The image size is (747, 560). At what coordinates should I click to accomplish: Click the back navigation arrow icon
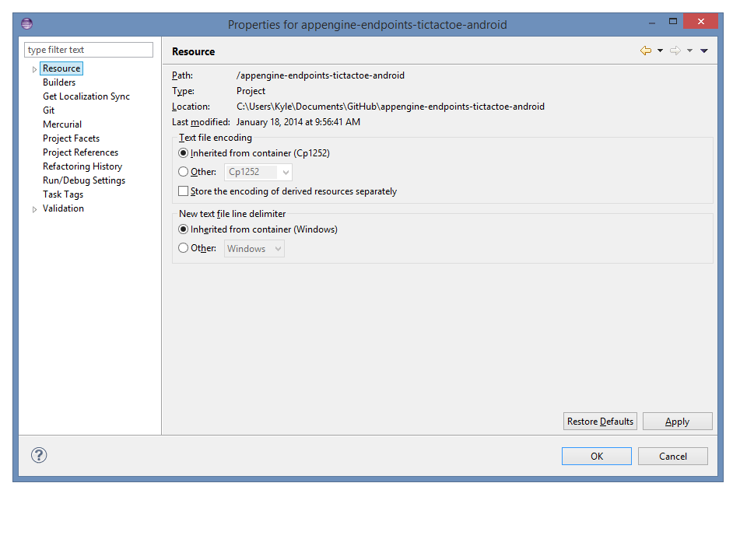[646, 51]
